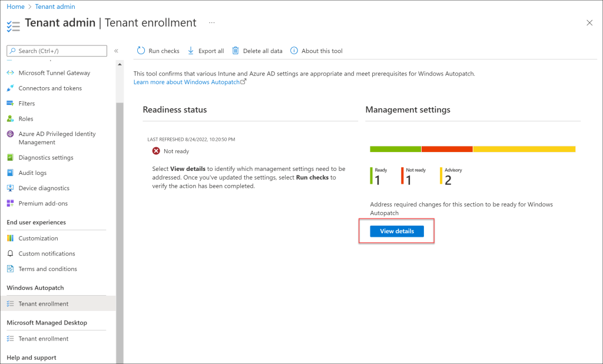This screenshot has height=364, width=603.
Task: Click the Tenant admin breadcrumb link
Action: click(55, 6)
